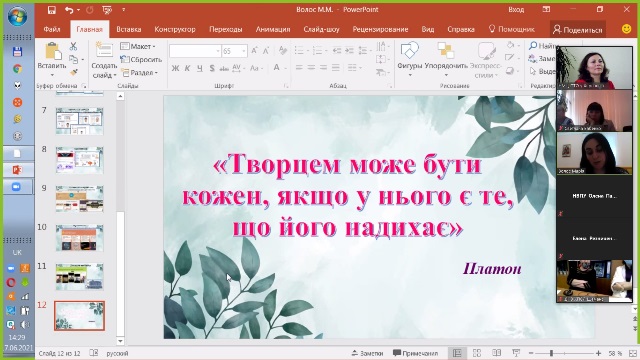
Task: Align text left
Action: (x=299, y=68)
